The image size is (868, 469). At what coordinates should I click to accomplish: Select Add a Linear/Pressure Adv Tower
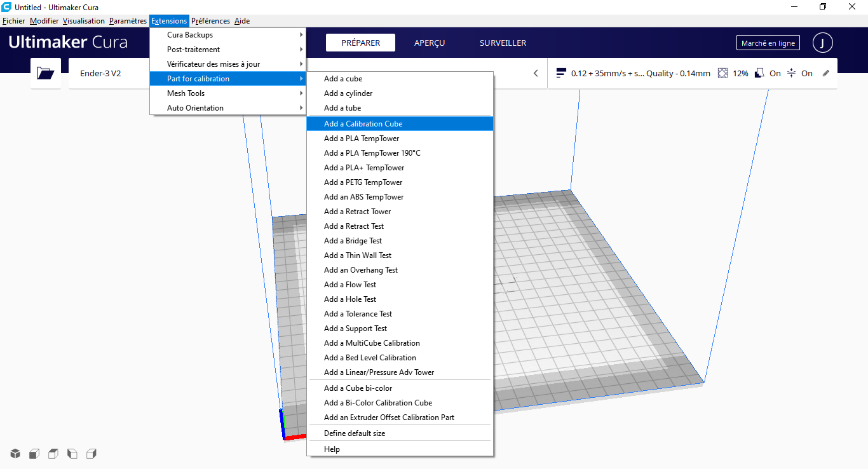pyautogui.click(x=400, y=372)
